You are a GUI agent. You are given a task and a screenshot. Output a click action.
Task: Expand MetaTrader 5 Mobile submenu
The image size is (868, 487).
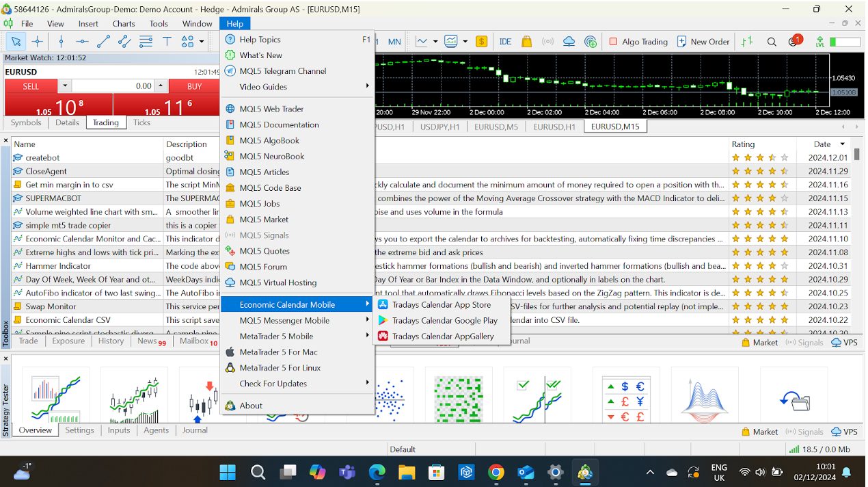[x=298, y=336]
